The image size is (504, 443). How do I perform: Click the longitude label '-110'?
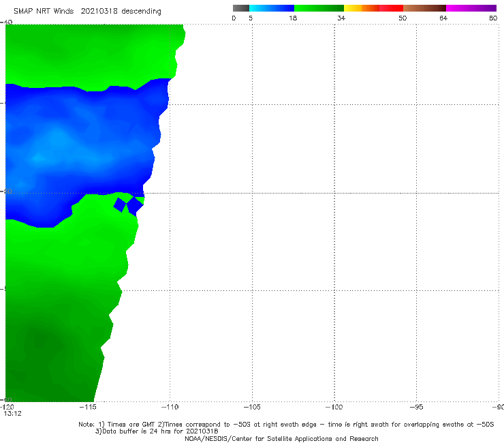pyautogui.click(x=170, y=407)
